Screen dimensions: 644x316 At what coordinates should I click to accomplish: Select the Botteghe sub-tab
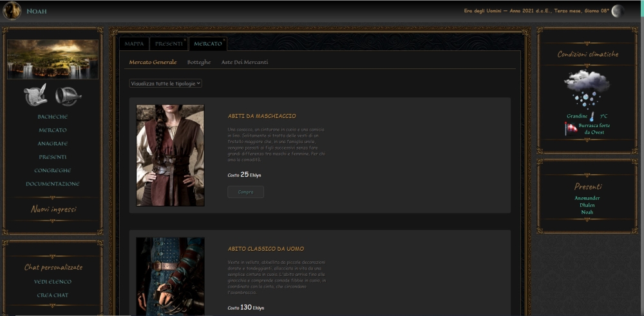click(x=198, y=62)
